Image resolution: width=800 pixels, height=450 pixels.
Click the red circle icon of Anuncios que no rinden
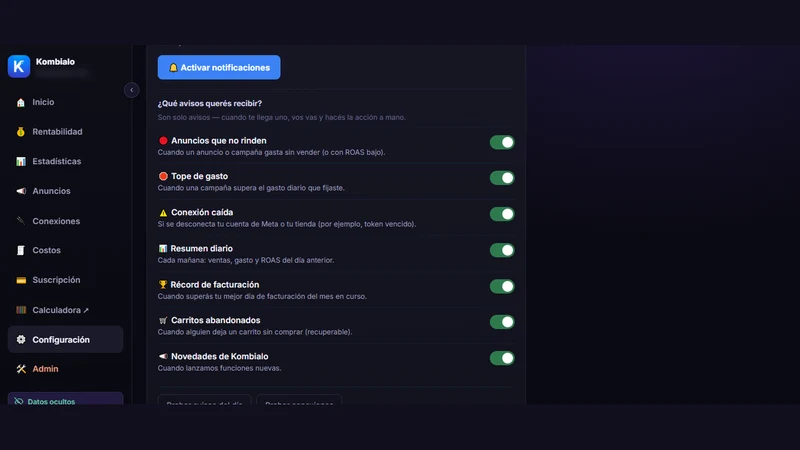coord(163,140)
